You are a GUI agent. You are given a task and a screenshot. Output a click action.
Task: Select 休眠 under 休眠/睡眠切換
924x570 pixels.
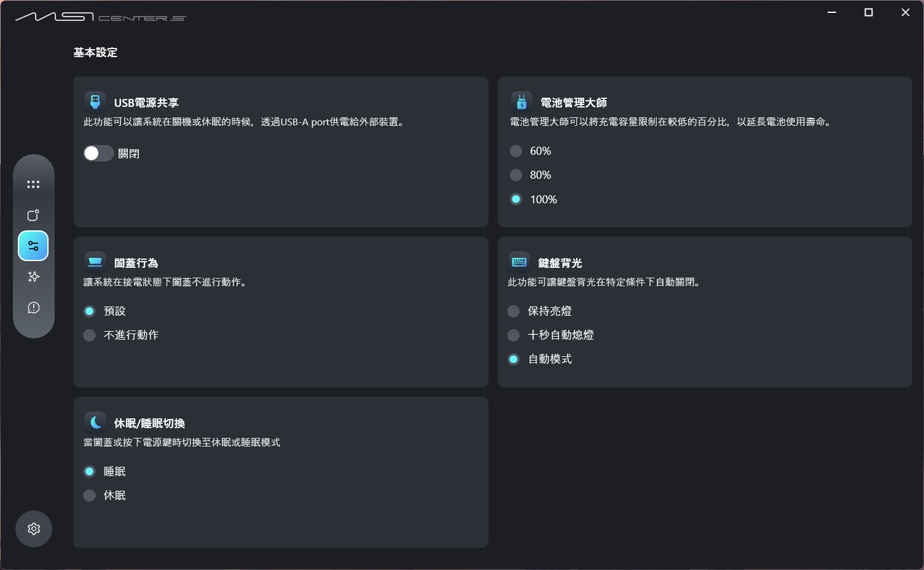89,495
